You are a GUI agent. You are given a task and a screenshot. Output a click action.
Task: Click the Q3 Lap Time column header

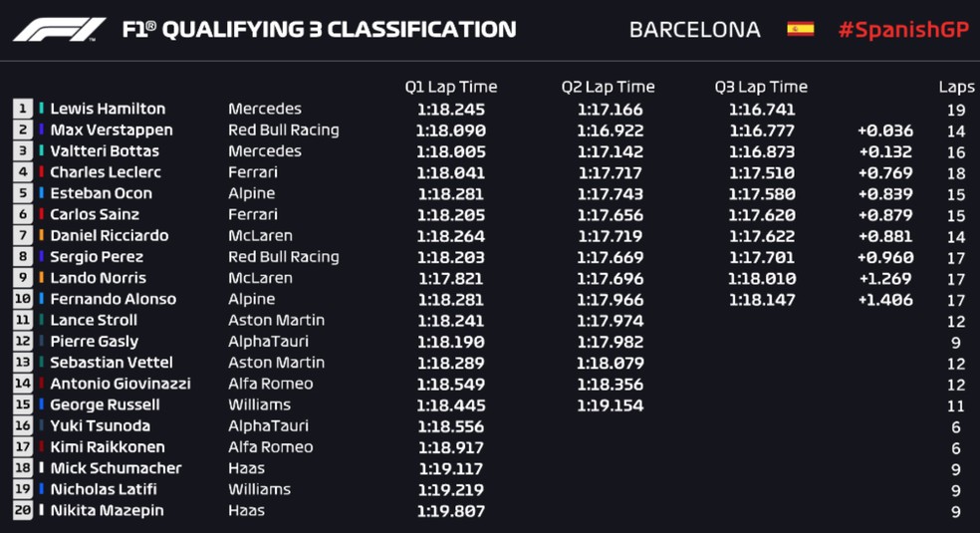tap(761, 87)
